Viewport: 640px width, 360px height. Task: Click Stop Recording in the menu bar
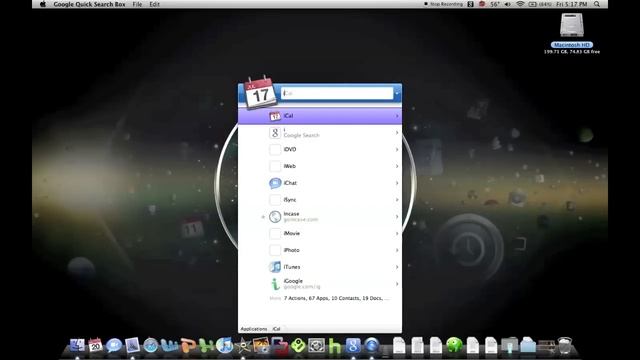pyautogui.click(x=443, y=4)
